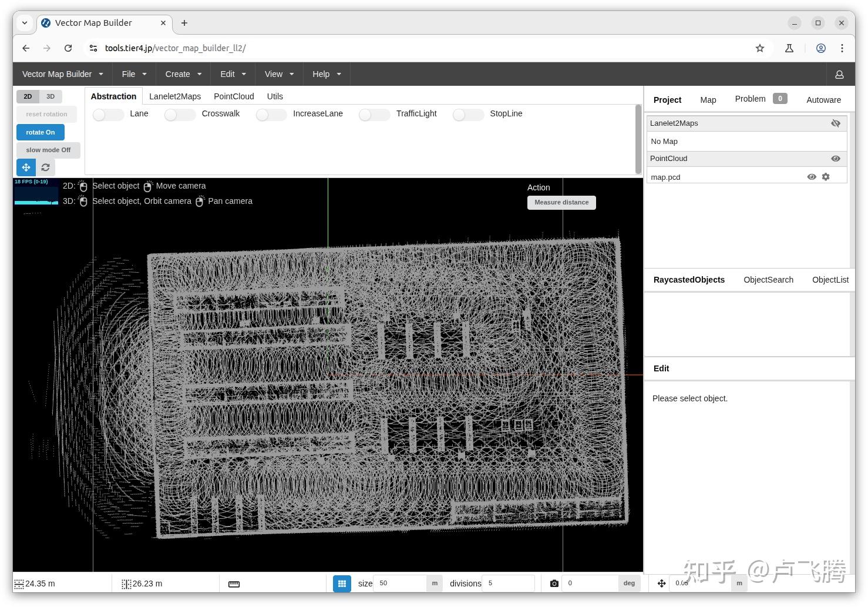Open the ObjectSearch tab
868x607 pixels.
[x=768, y=280]
